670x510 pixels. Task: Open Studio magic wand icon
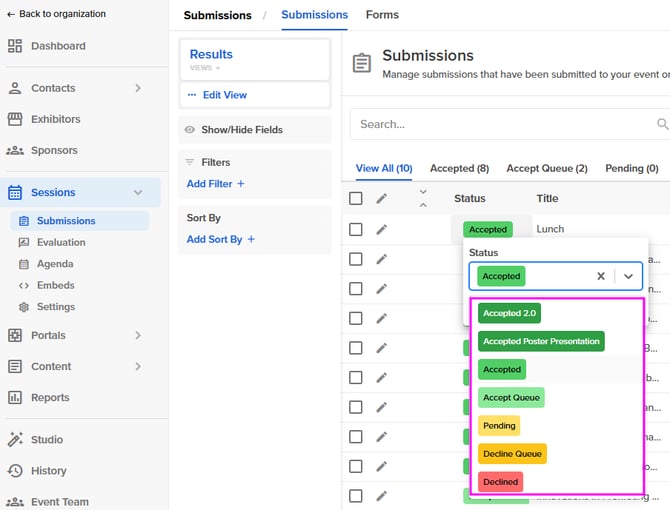(x=15, y=440)
